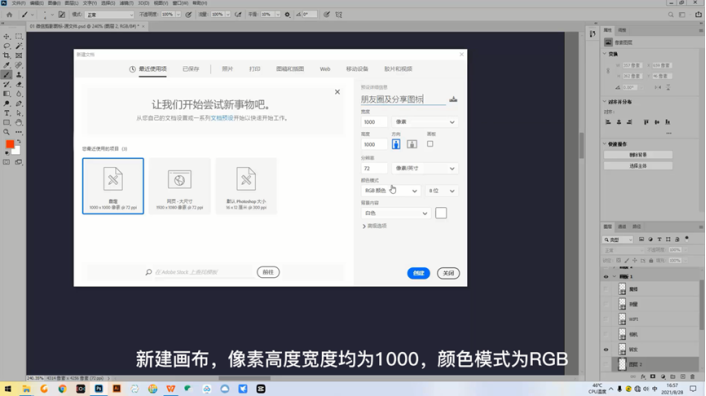
Task: Open the layer filter type dropdown
Action: pos(618,239)
